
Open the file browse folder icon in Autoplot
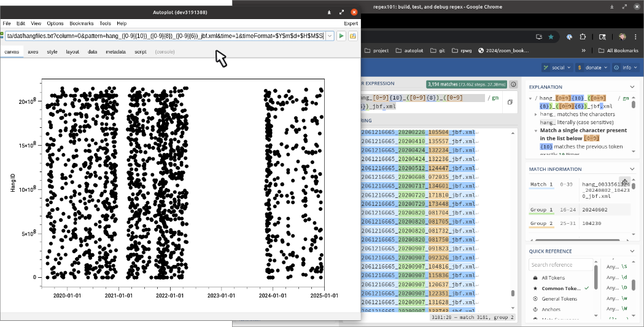(x=353, y=36)
